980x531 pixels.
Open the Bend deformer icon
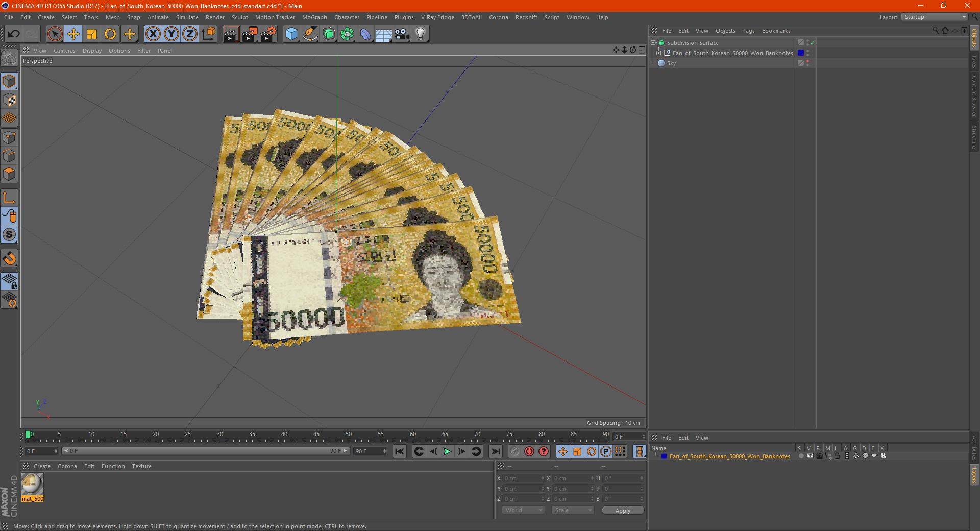click(x=365, y=34)
